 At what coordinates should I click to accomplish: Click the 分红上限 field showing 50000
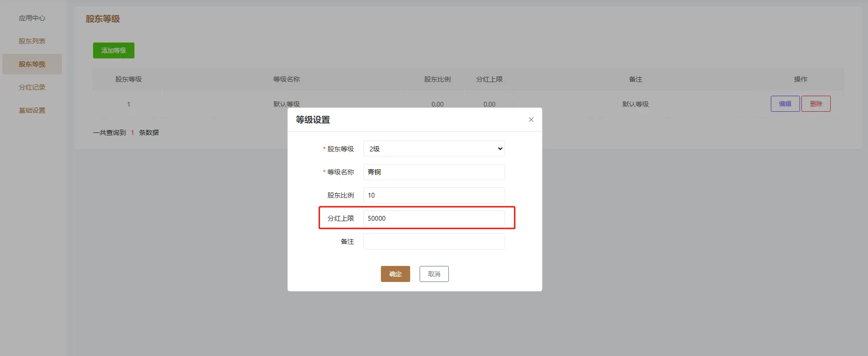coord(434,218)
